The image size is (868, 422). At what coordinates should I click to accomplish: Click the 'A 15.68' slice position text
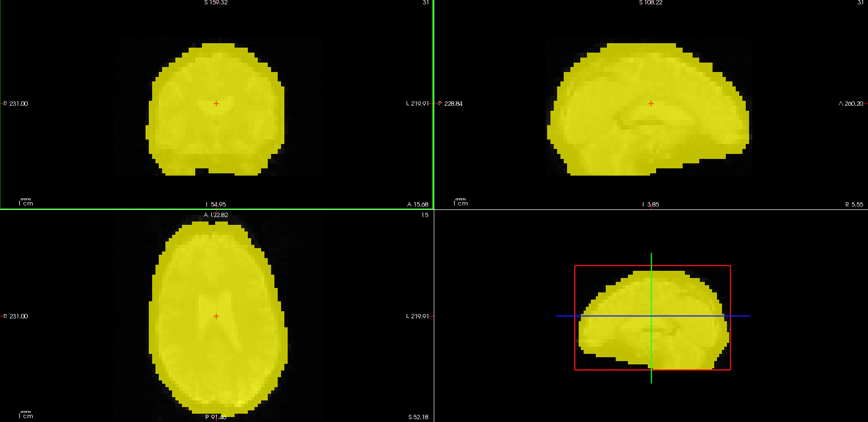418,204
